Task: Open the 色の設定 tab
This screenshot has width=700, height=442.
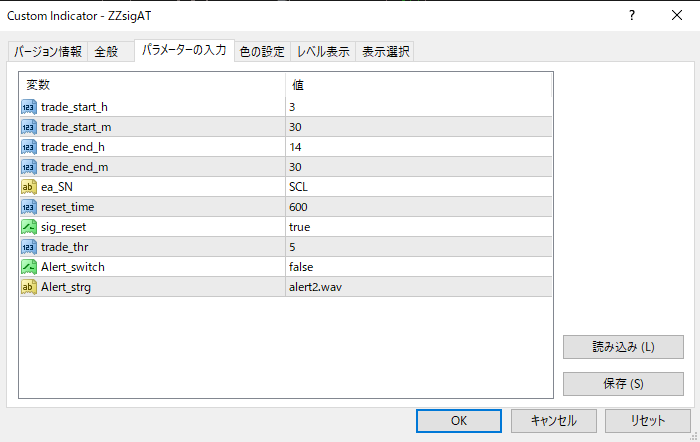Action: [262, 52]
